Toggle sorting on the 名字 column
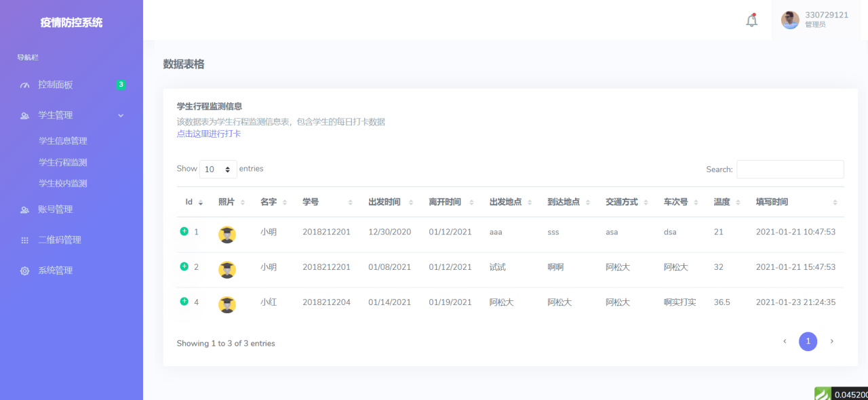This screenshot has width=868, height=400. (x=269, y=201)
